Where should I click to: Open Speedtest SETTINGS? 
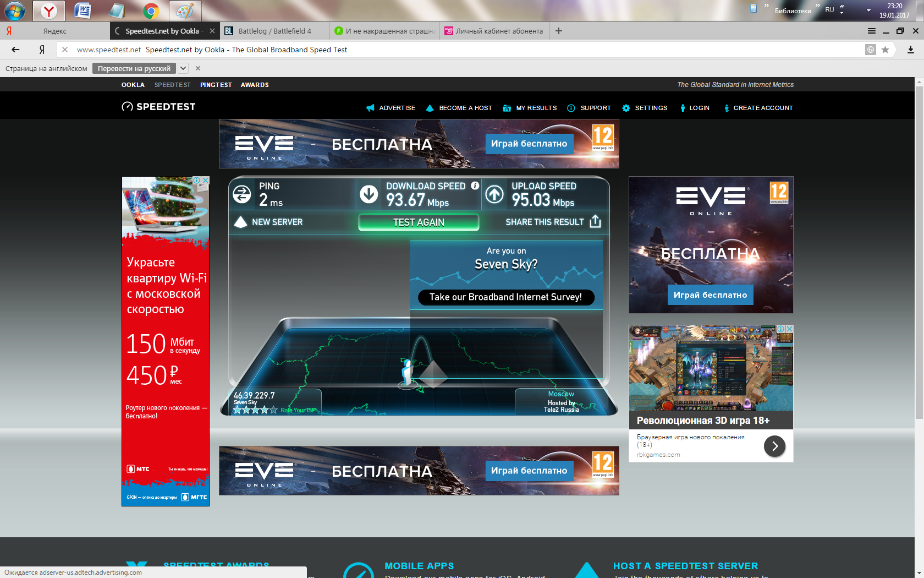point(645,108)
